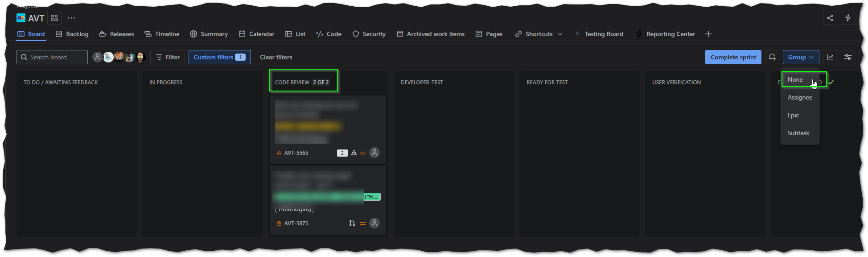Click Clear filters
This screenshot has width=868, height=257.
coord(276,57)
